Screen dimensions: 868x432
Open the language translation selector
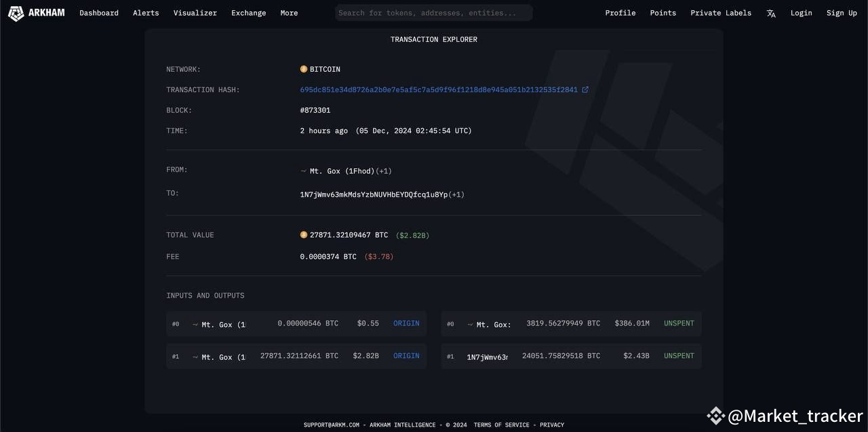click(x=771, y=13)
